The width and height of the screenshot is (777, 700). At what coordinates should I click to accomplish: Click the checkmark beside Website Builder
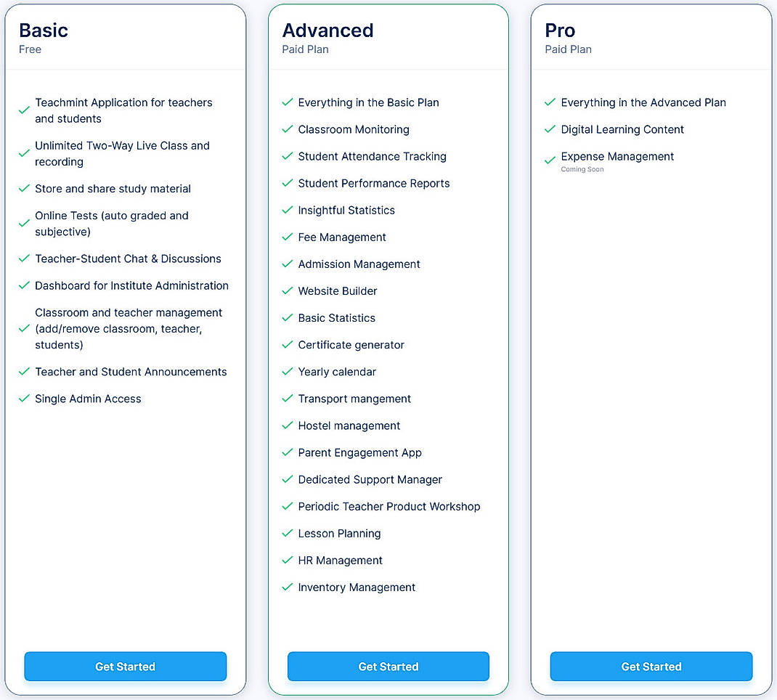[x=287, y=290]
